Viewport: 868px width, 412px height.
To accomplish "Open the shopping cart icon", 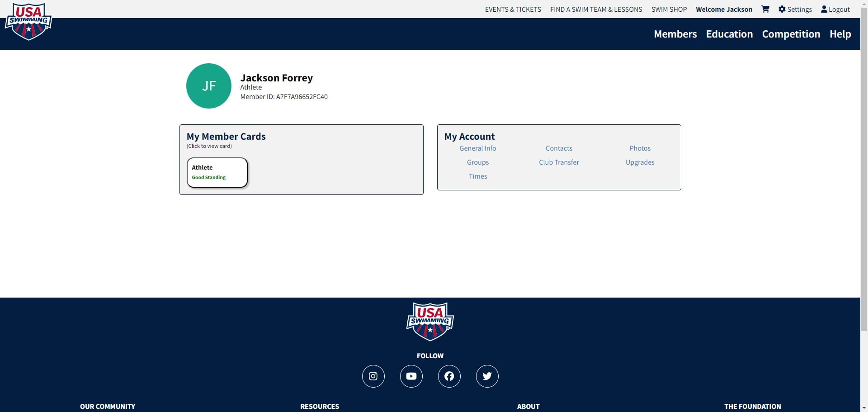I will pos(765,9).
